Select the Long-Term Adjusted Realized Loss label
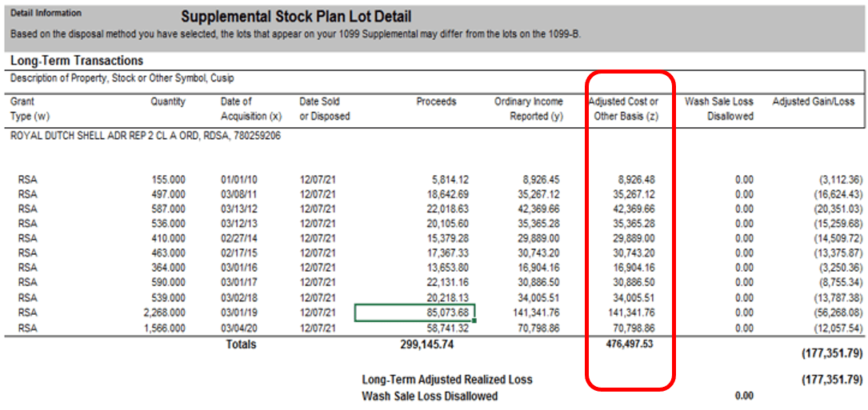This screenshot has width=868, height=410. click(447, 380)
